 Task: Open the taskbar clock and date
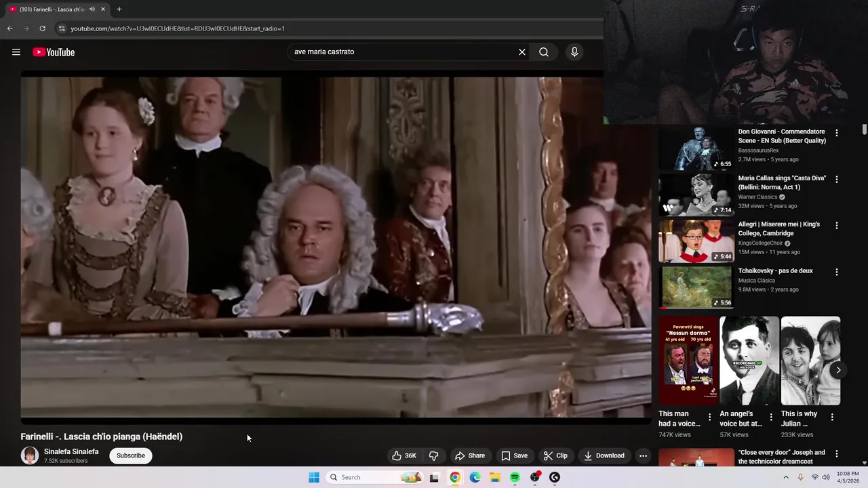pyautogui.click(x=848, y=477)
